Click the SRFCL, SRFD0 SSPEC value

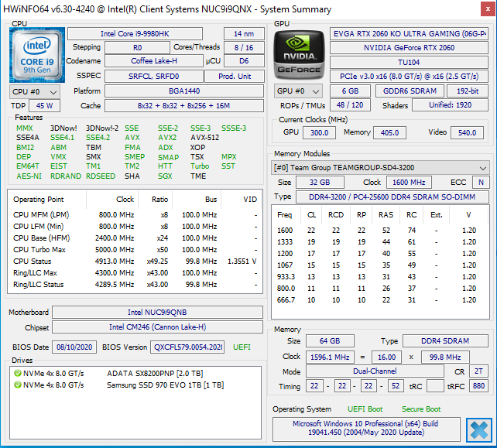[x=154, y=77]
